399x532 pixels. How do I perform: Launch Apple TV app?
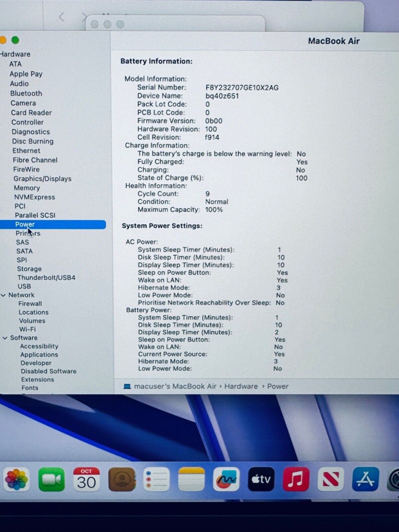click(261, 479)
